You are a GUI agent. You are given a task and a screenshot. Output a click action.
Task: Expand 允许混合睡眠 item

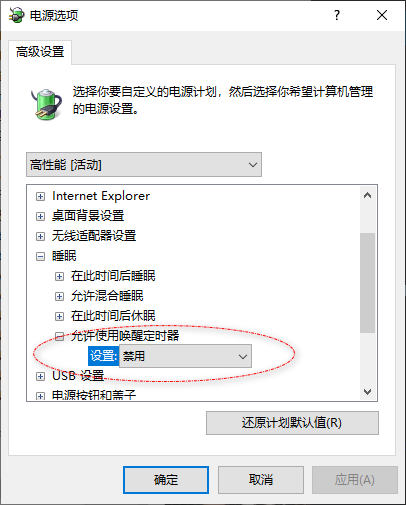point(59,296)
